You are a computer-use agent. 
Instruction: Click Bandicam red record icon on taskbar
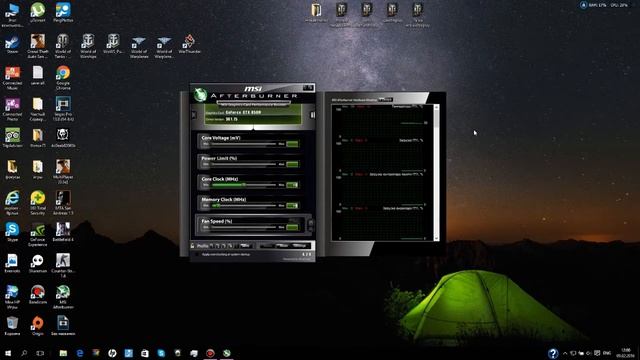[210, 353]
